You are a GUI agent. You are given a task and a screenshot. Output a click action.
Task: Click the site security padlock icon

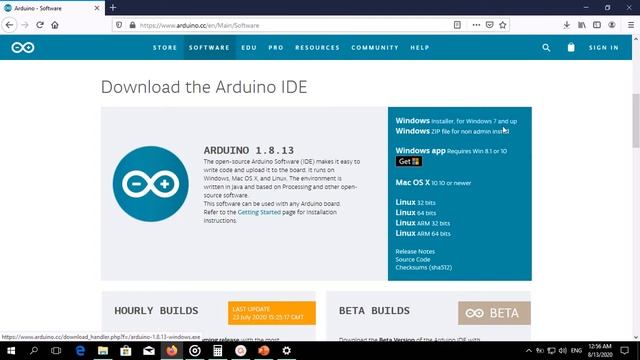(x=132, y=25)
